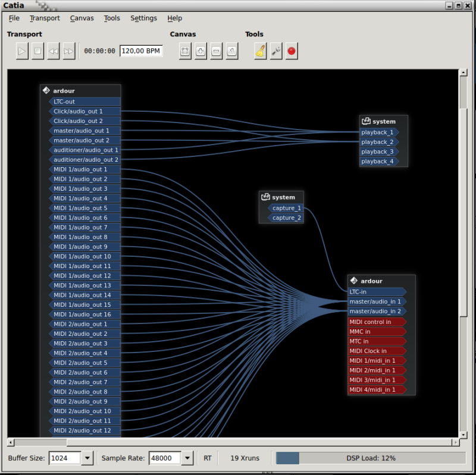Open the File menu
Screen dimensions: 476x475
pos(14,18)
